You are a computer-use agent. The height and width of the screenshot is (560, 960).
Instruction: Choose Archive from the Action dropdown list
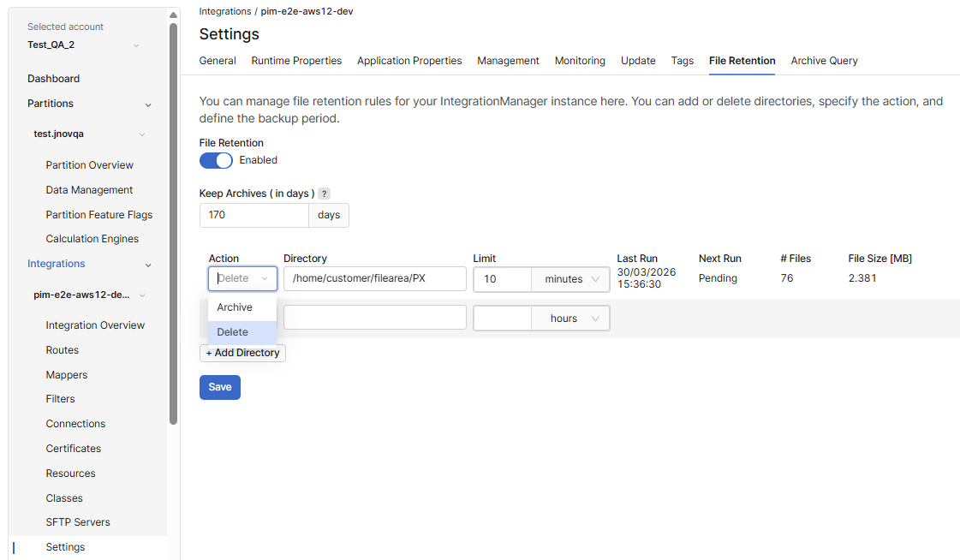tap(235, 307)
